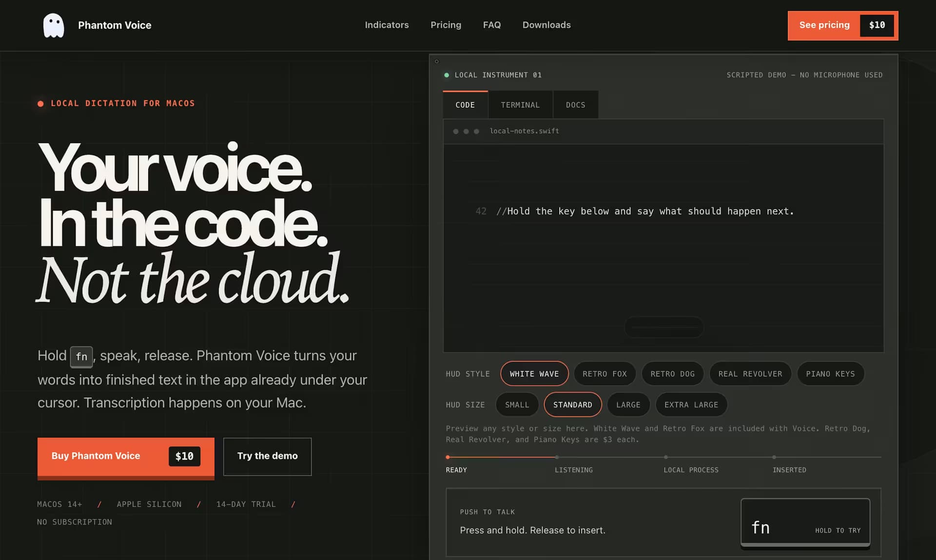Click the "MACOS 14+" requirement text
936x560 pixels.
59,504
